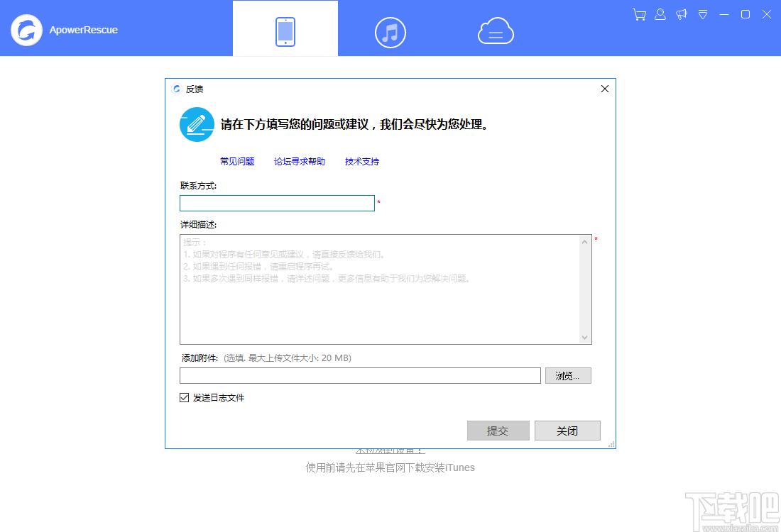The width and height of the screenshot is (781, 532).
Task: Click the 添加附件 label text
Action: click(200, 358)
